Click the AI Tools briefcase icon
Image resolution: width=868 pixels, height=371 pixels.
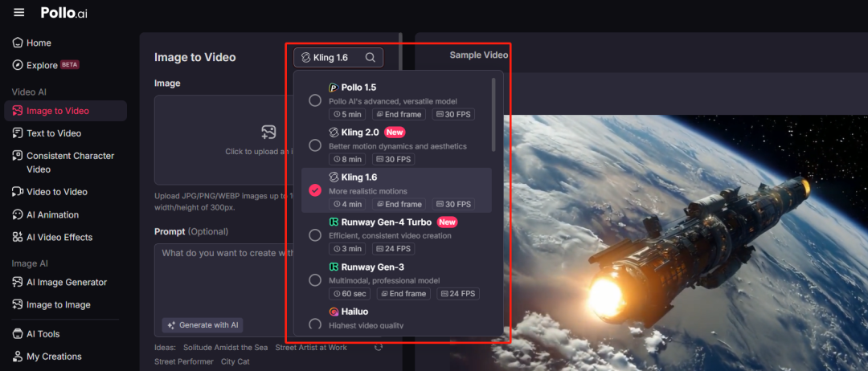[x=18, y=334]
